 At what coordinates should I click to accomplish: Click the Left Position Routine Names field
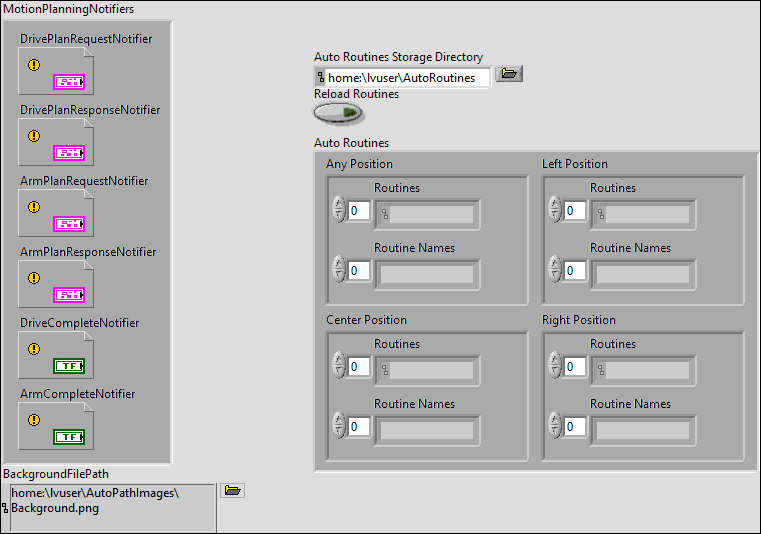[x=642, y=274]
